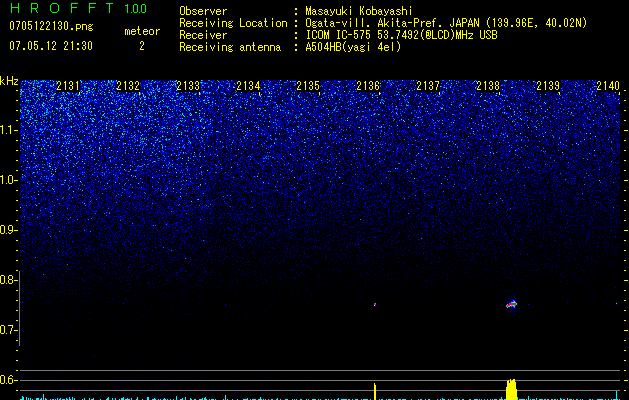Click the 1.1 kHz axis tick label
The width and height of the screenshot is (629, 400).
8,130
